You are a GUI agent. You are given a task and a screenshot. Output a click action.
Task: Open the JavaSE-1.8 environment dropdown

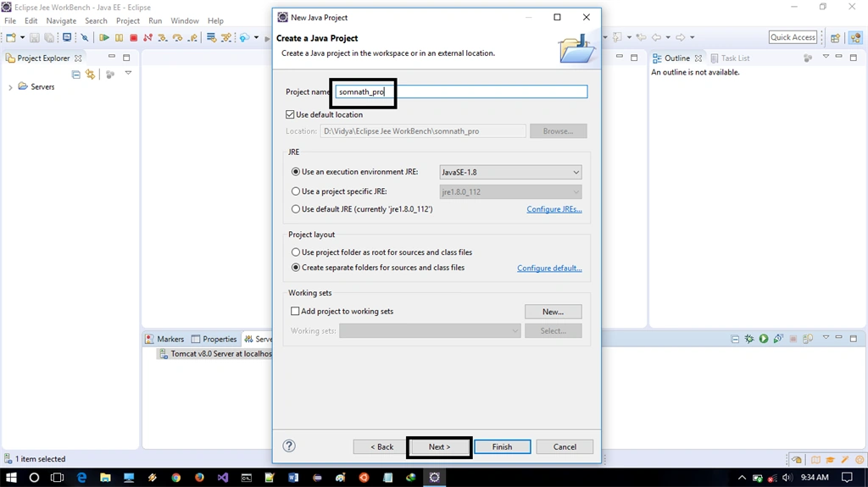click(x=510, y=172)
